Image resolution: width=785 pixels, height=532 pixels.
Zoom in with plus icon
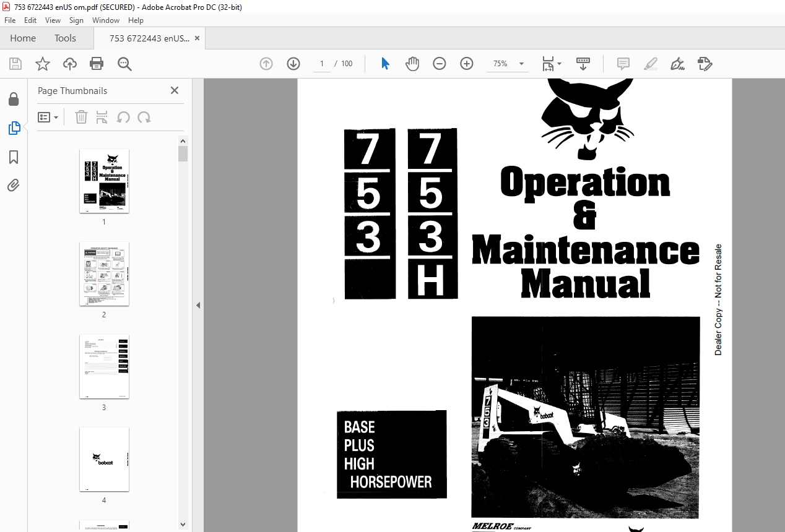tap(467, 64)
